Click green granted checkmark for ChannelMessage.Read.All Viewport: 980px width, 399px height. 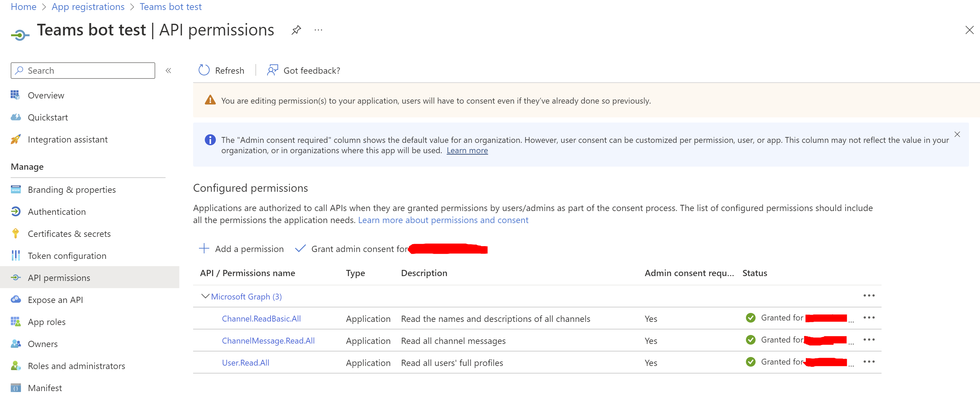(750, 340)
